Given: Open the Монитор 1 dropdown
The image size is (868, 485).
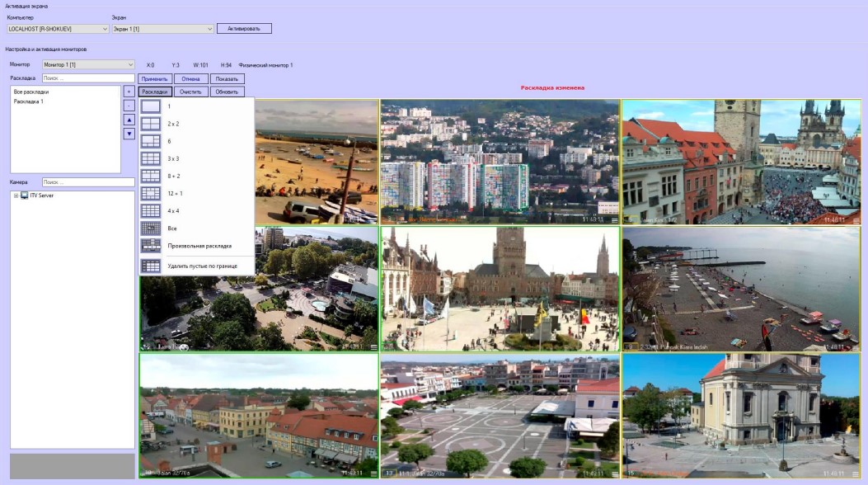Looking at the screenshot, I should coord(87,64).
